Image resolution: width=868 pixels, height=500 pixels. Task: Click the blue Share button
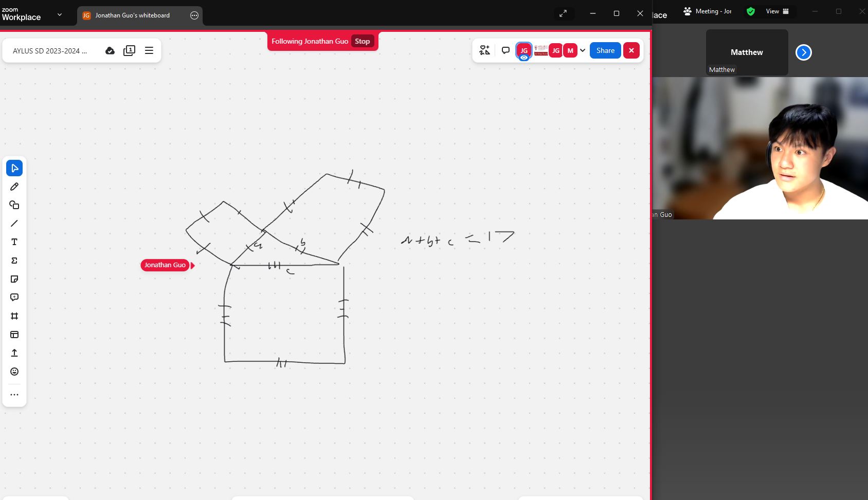[605, 50]
